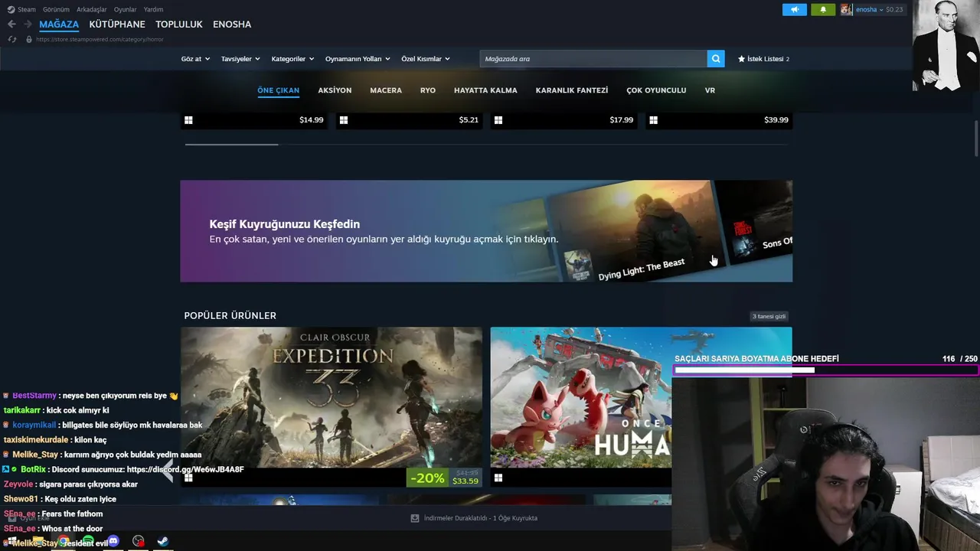
Task: Open the ENOSHA profile tab
Action: click(232, 24)
